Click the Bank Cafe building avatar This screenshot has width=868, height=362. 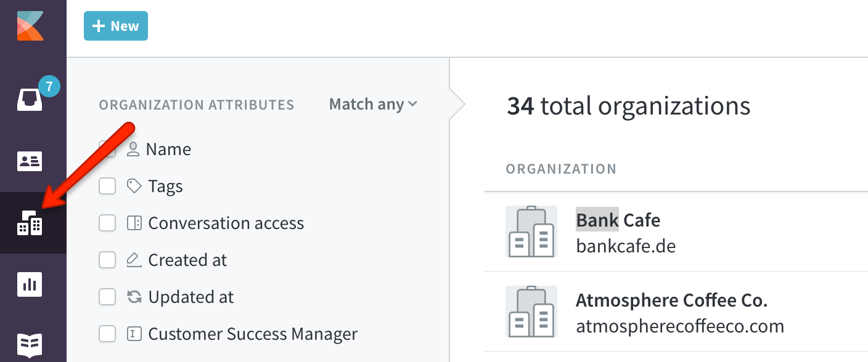531,231
